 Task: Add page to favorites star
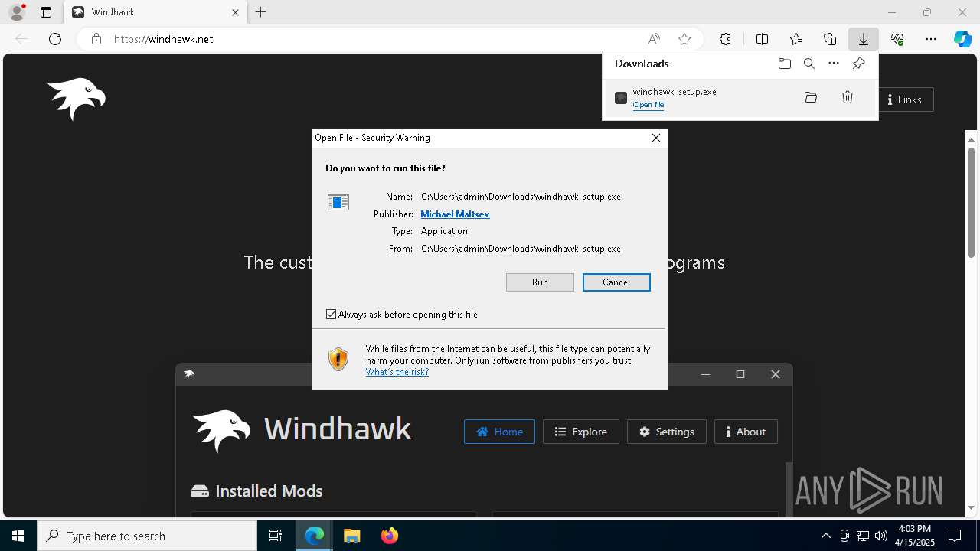pos(684,39)
